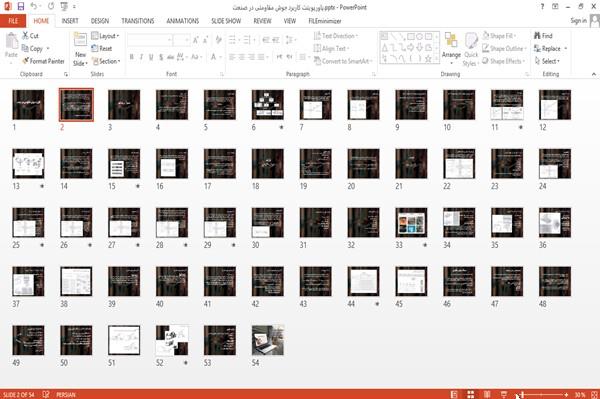Image resolution: width=600 pixels, height=399 pixels.
Task: Click the Quick Styles icon
Action: click(471, 41)
